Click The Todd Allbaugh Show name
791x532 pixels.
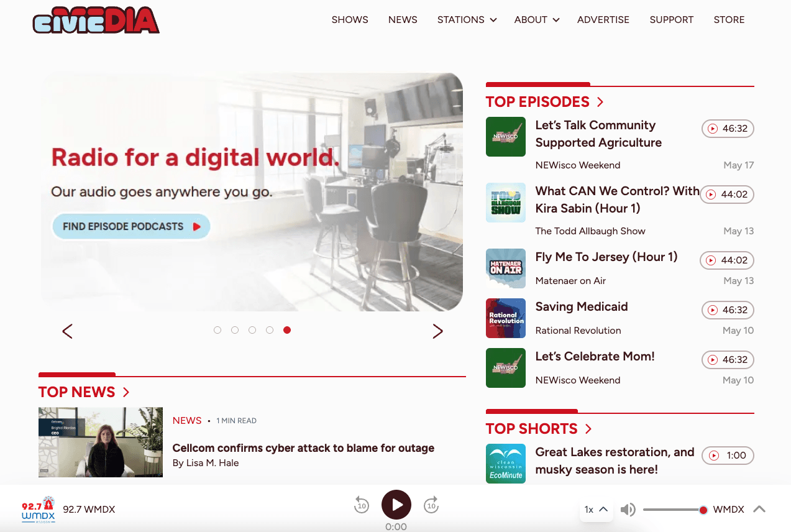590,231
